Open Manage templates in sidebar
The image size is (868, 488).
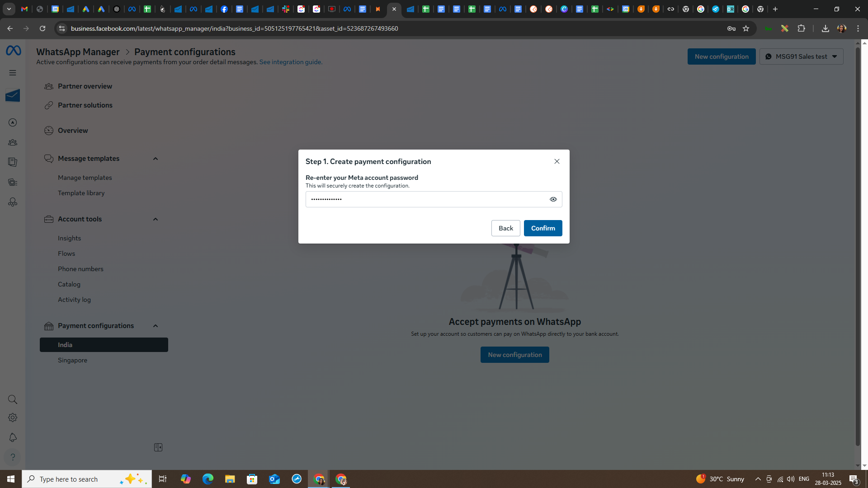click(85, 178)
